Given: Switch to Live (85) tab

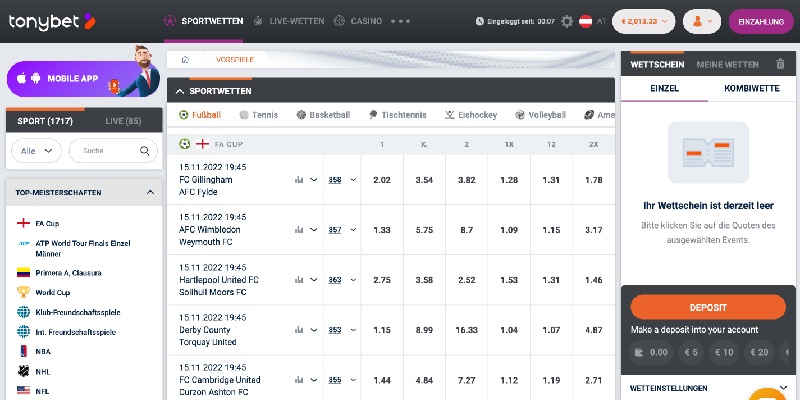Looking at the screenshot, I should (123, 121).
